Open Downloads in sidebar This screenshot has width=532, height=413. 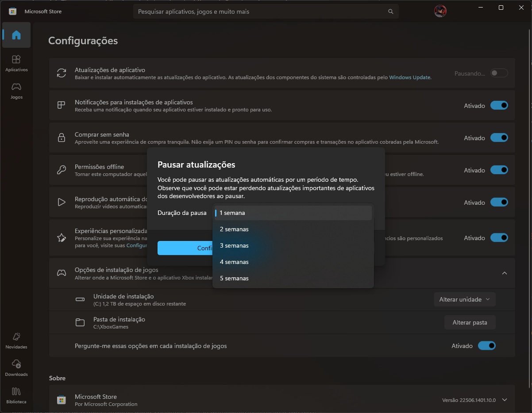pyautogui.click(x=16, y=368)
